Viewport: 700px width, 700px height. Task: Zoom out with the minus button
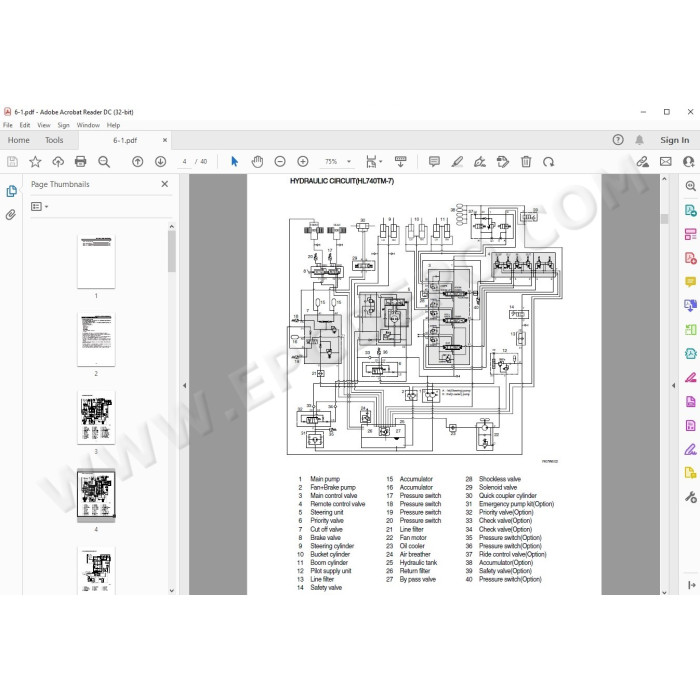pos(280,162)
